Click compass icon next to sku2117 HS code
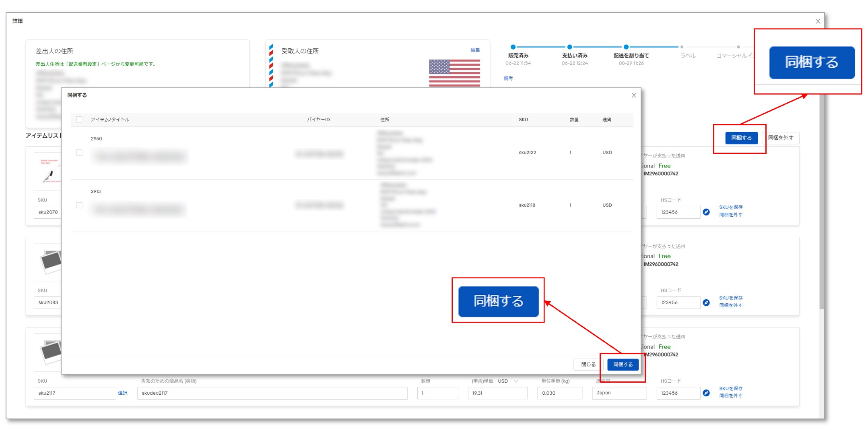 pyautogui.click(x=706, y=393)
